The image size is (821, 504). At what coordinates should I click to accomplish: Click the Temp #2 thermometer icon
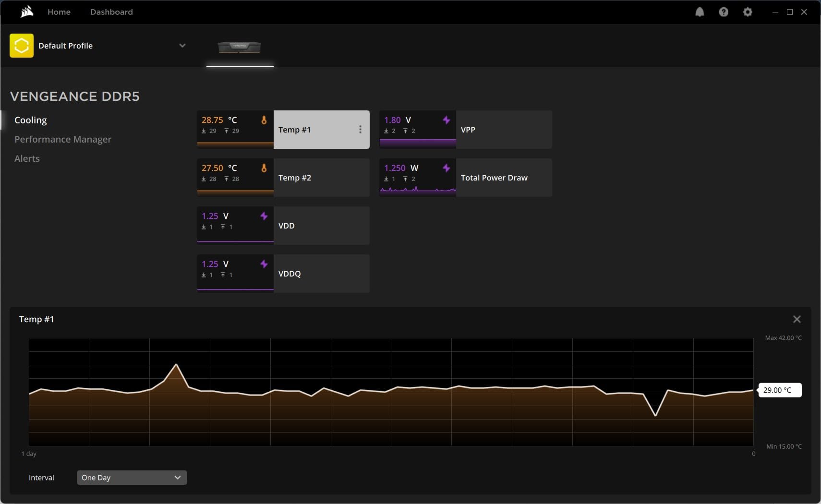click(264, 168)
